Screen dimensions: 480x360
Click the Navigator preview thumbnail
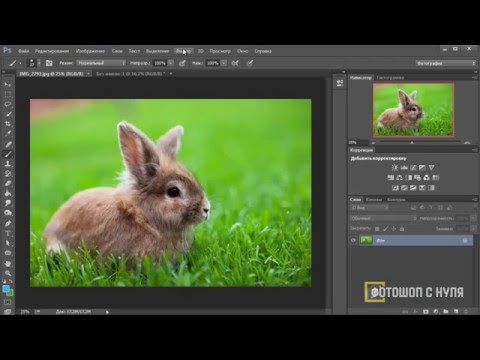coord(413,110)
